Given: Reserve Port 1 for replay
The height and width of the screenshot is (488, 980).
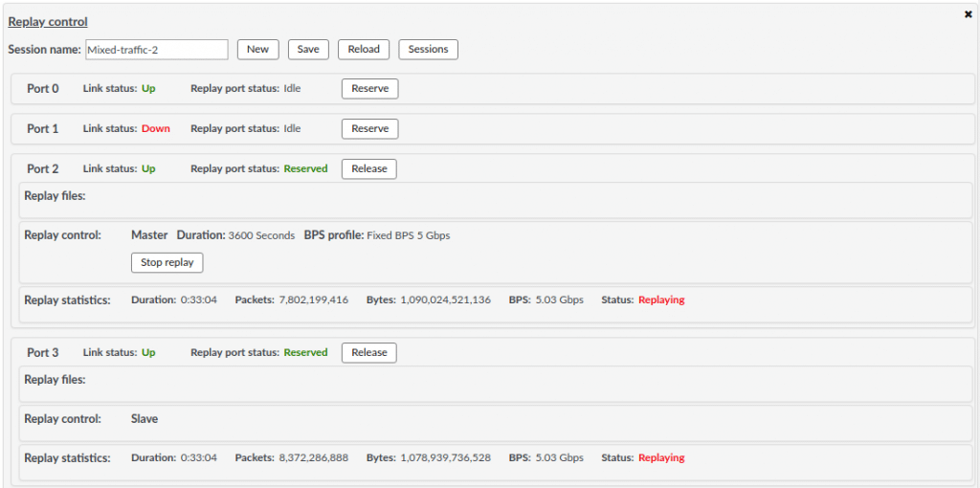Looking at the screenshot, I should [x=370, y=129].
